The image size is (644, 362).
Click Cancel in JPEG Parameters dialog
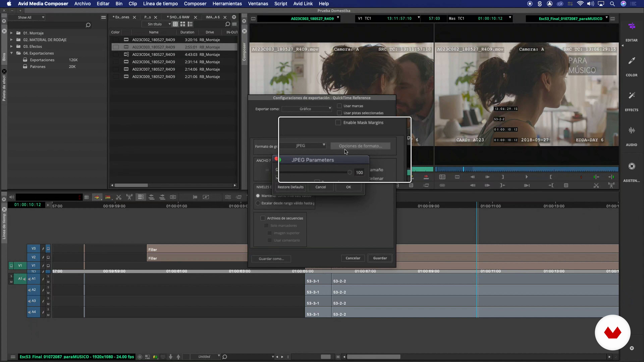coord(320,187)
